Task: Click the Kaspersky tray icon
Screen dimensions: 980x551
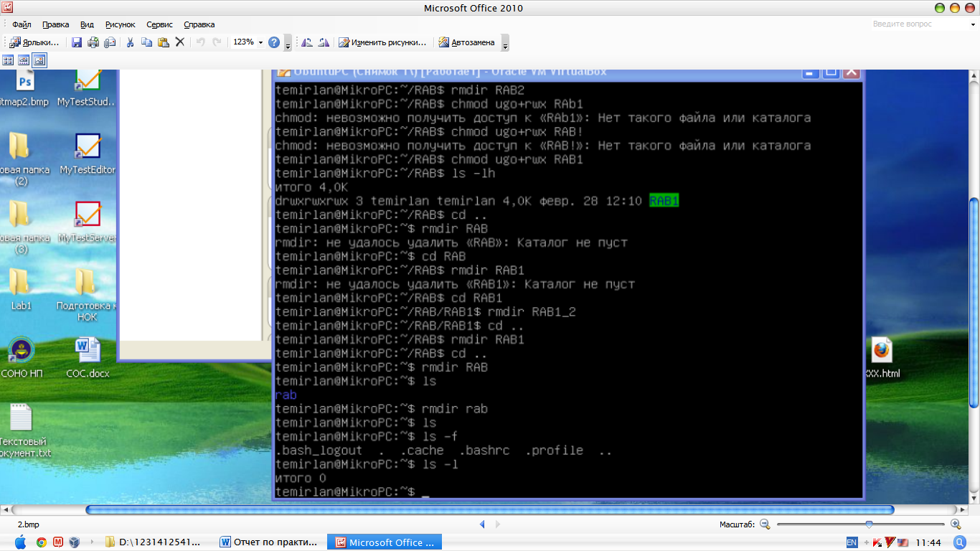Action: click(876, 542)
